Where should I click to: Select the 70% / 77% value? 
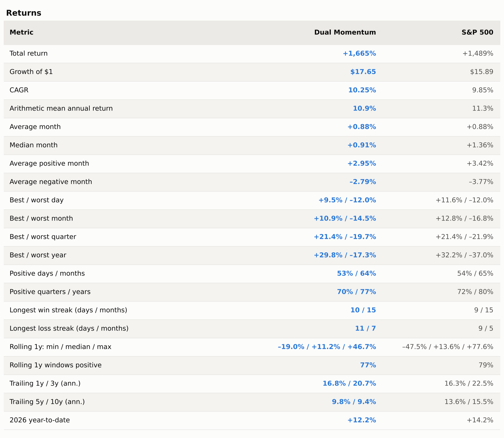pyautogui.click(x=357, y=292)
